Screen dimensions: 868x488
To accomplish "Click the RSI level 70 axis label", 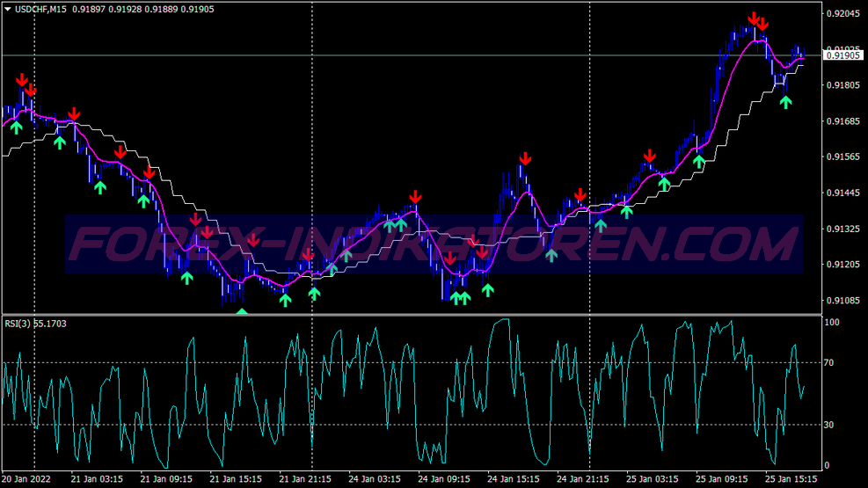I will pos(828,363).
